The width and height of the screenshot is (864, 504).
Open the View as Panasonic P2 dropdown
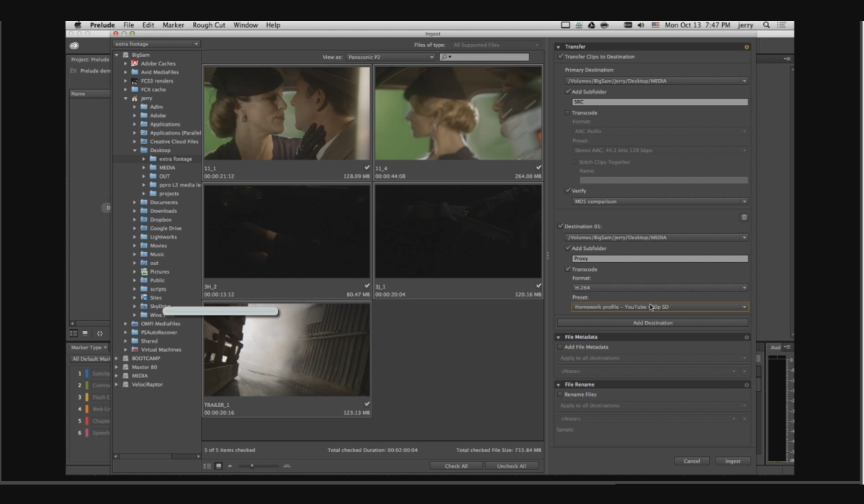point(390,57)
